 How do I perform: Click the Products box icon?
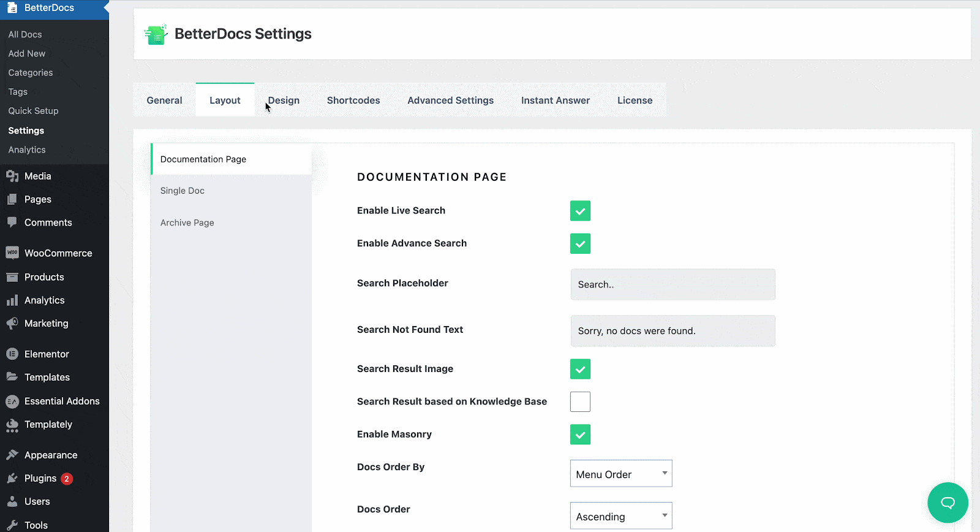click(12, 277)
